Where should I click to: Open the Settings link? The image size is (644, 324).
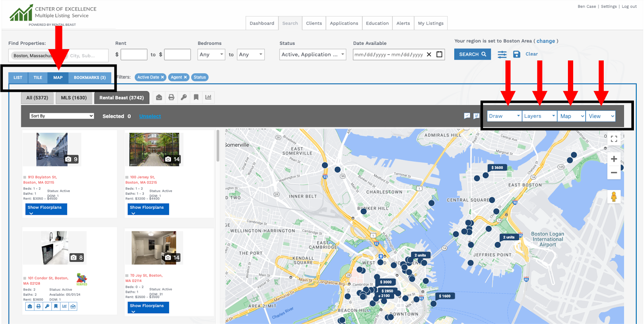click(609, 6)
